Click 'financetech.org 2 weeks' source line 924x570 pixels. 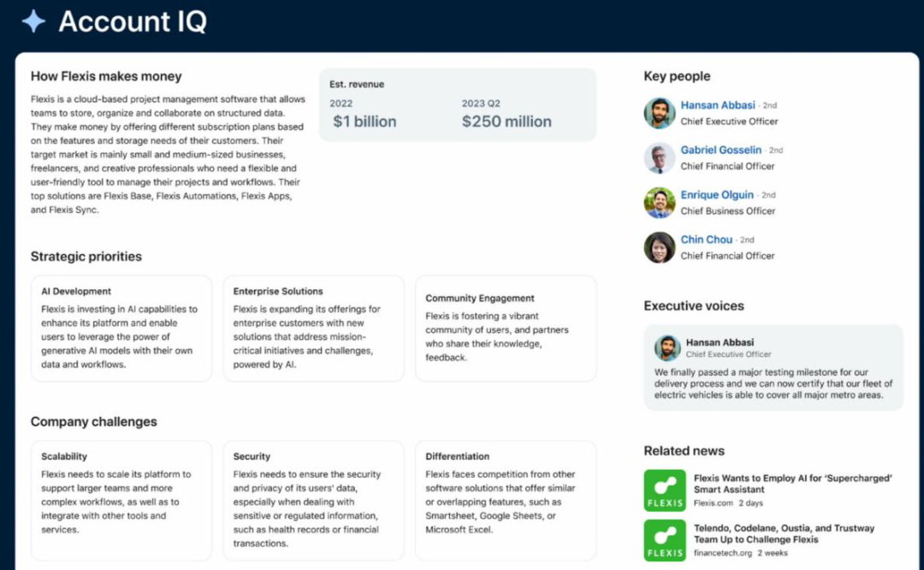click(740, 553)
